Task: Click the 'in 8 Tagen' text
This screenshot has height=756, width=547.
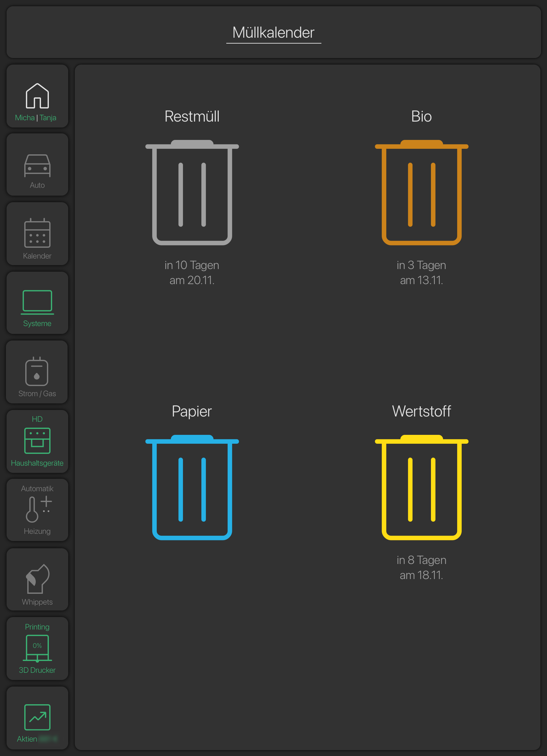Action: pyautogui.click(x=422, y=560)
